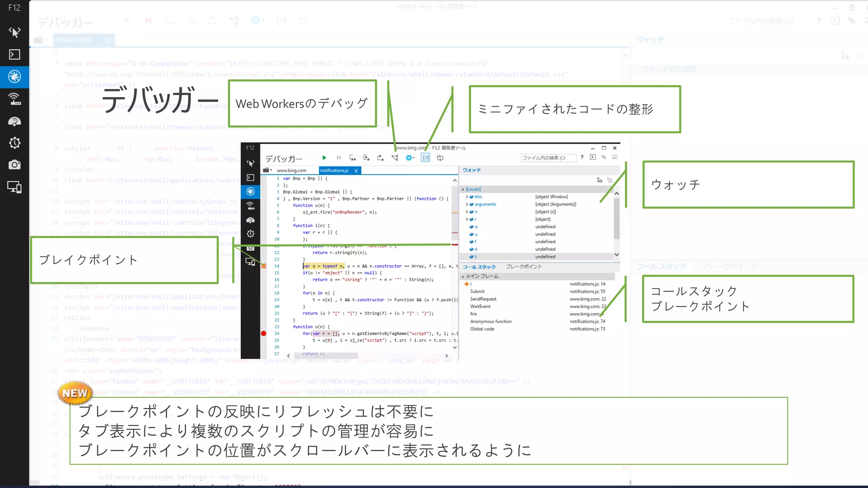The image size is (868, 488).
Task: Open Emulation icon in the inner window sidebar
Action: [x=250, y=262]
